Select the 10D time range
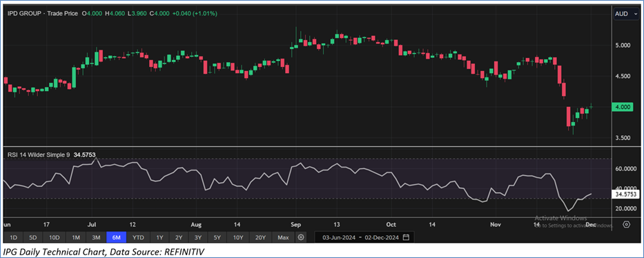The image size is (644, 258). (55, 237)
